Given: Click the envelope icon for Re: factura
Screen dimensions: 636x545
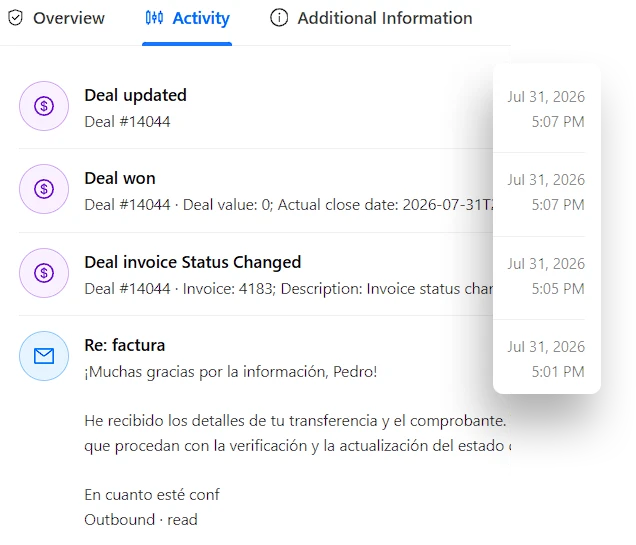Looking at the screenshot, I should coord(44,356).
